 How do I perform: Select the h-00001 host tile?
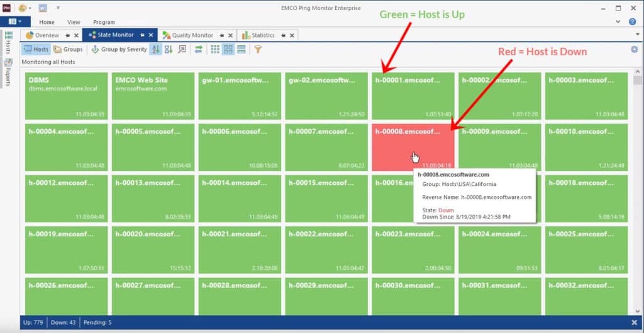pyautogui.click(x=413, y=96)
